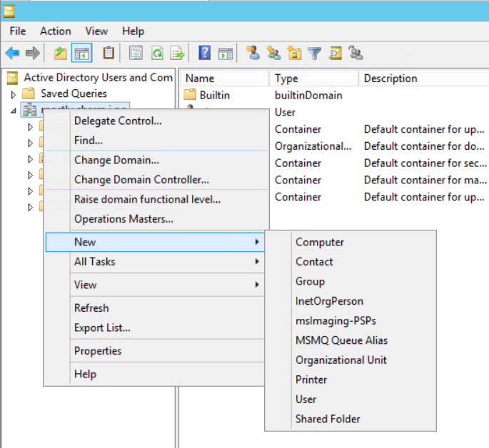Click the Saved Queries folder icon
Screen dimensions: 489x448
[28, 93]
